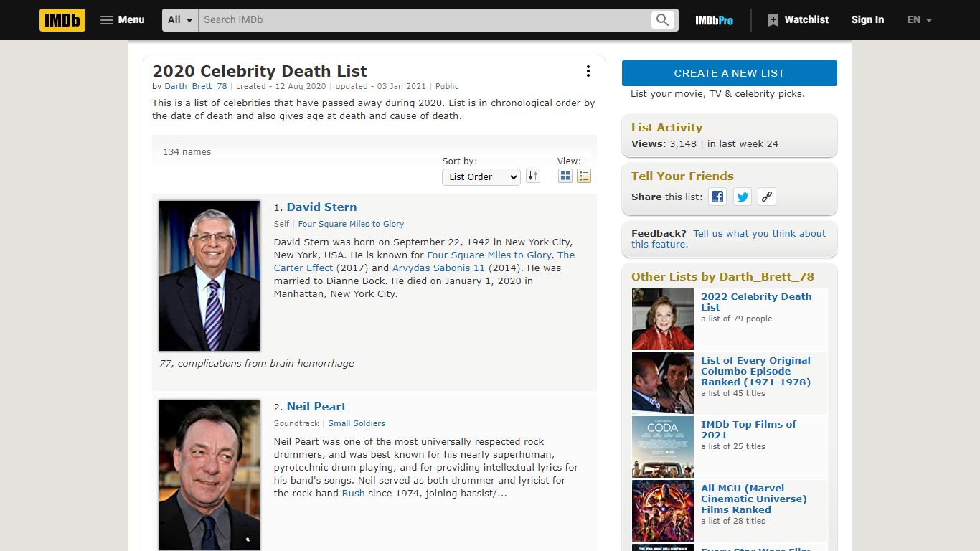The image size is (980, 551).
Task: Focus the Search IMDb input field
Action: 425,20
